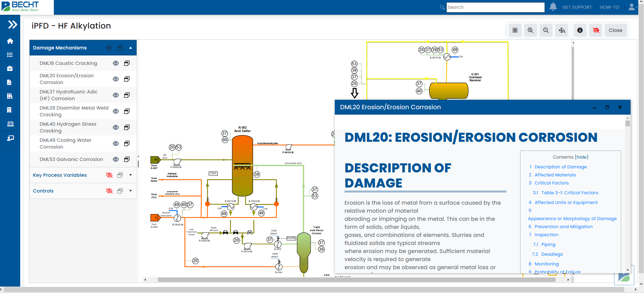This screenshot has height=293, width=644.
Task: Toggle eye icon for DML40 Hydrogen Stress Cracking
Action: pos(116,127)
